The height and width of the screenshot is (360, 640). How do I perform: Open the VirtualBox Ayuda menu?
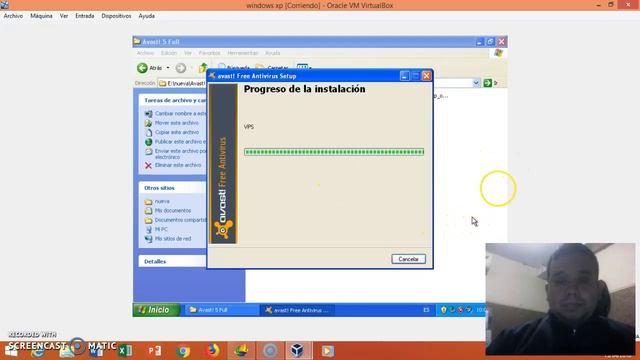[147, 16]
